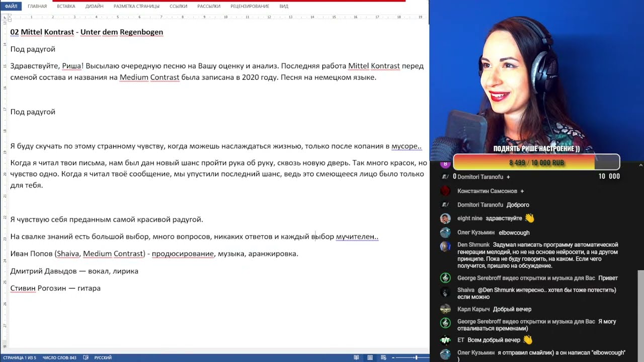Click avatar beside Domitori Taranofu 'Доброго' message
Image resolution: width=644 pixels, height=362 pixels.
445,205
